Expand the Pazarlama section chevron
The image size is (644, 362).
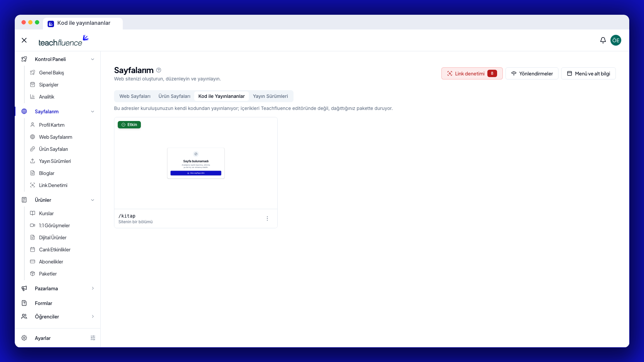click(93, 289)
